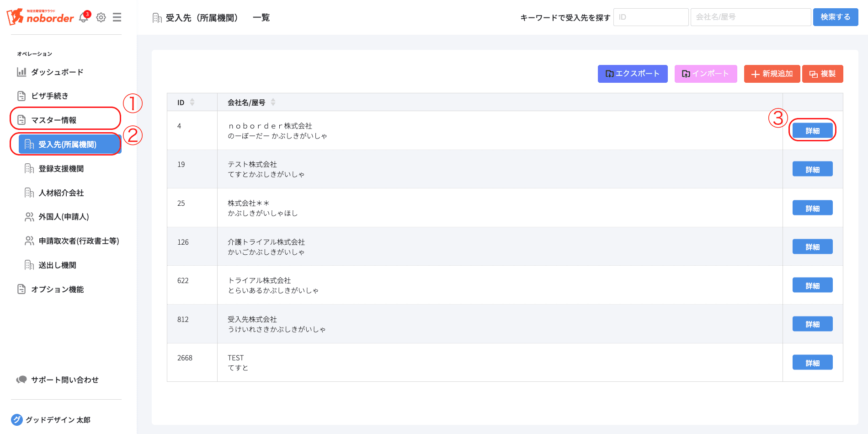868x434 pixels.
Task: Open settings via the gear icon
Action: (x=101, y=17)
